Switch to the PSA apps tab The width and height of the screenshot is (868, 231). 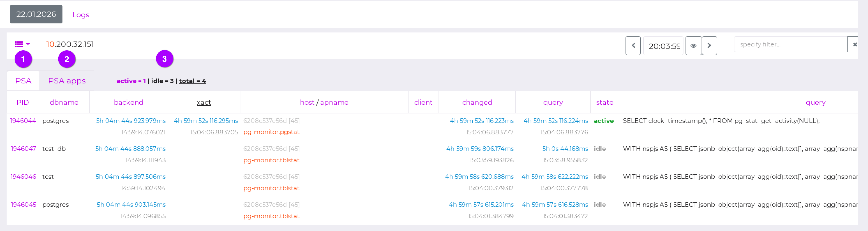67,81
